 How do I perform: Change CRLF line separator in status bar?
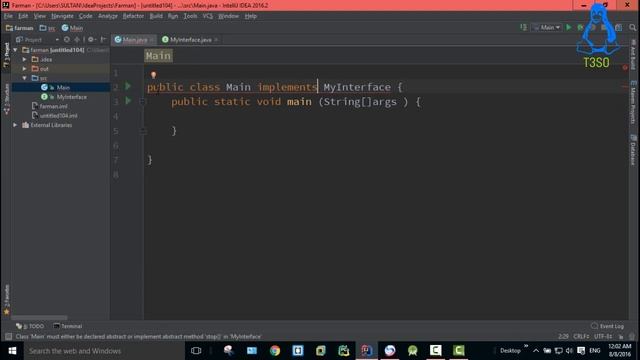[581, 336]
